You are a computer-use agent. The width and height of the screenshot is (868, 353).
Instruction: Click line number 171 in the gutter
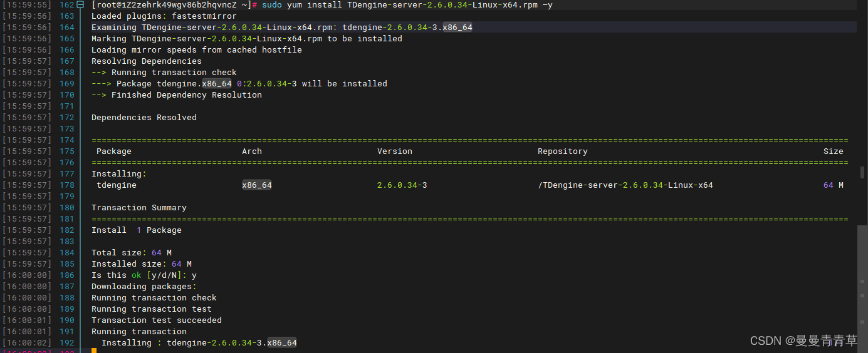pyautogui.click(x=67, y=106)
